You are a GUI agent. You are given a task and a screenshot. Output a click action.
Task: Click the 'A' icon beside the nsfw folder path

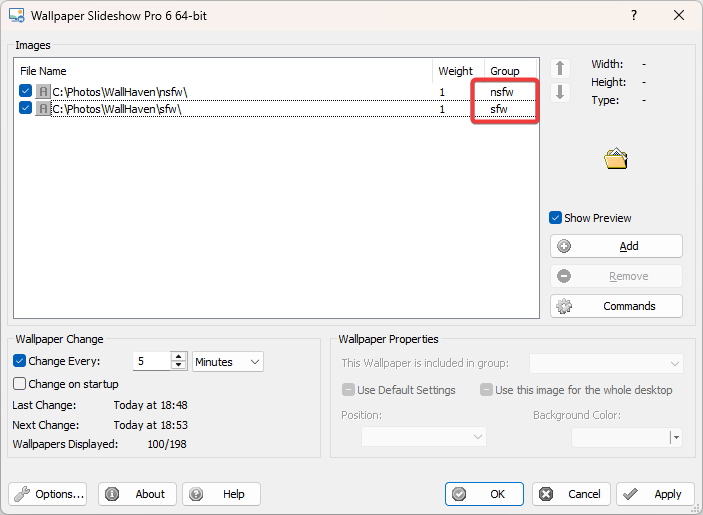tap(43, 92)
